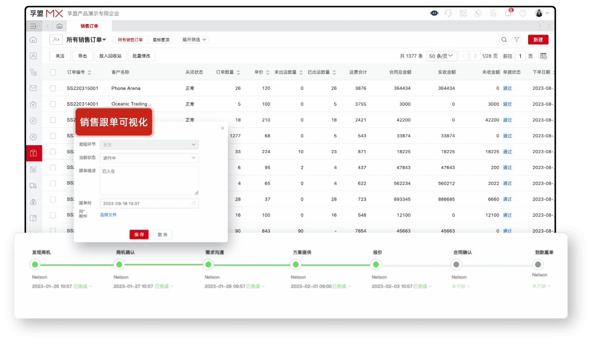Click the search magnifier icon
590x364 pixels.
[504, 39]
